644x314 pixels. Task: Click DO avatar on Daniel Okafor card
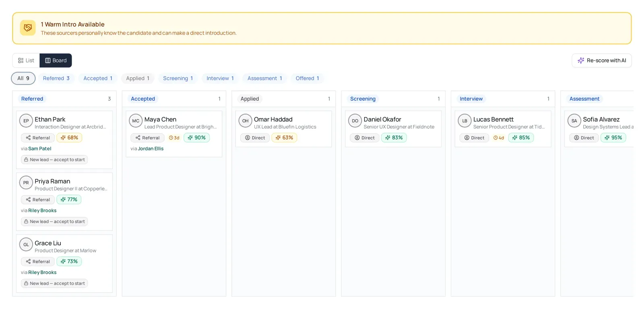(x=355, y=121)
